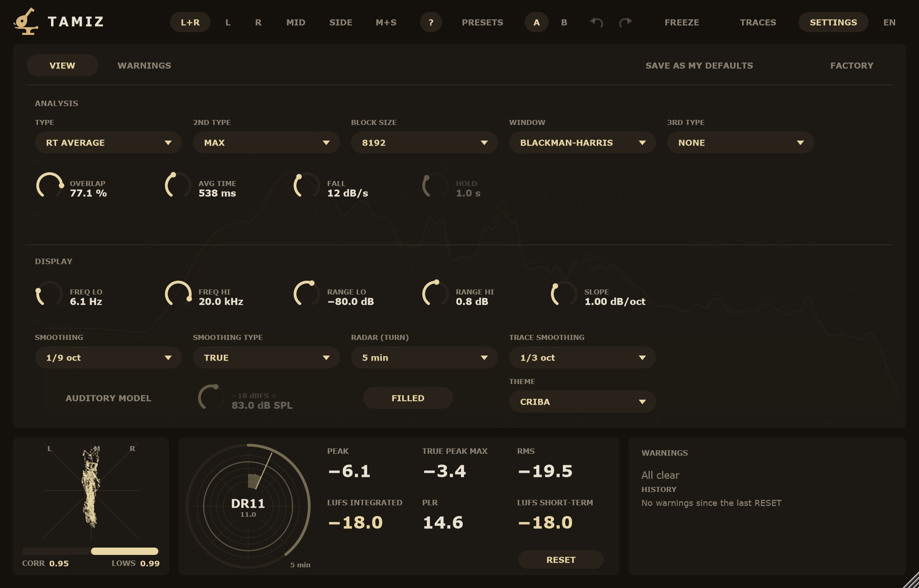Click the SLOPE knob

tap(564, 294)
